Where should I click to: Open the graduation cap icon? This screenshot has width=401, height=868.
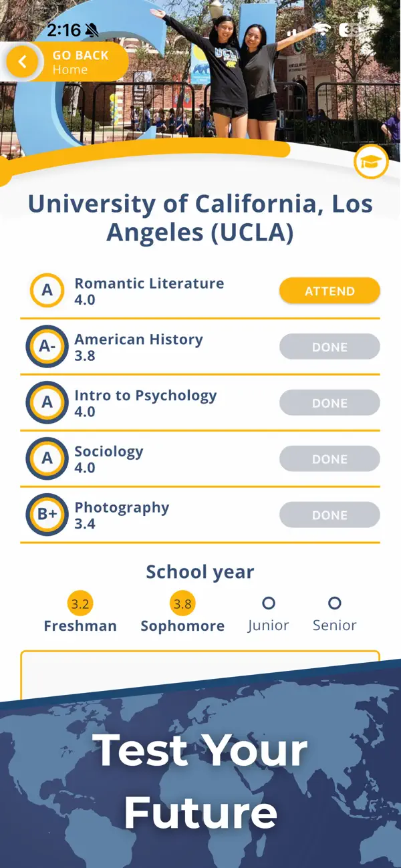(371, 162)
